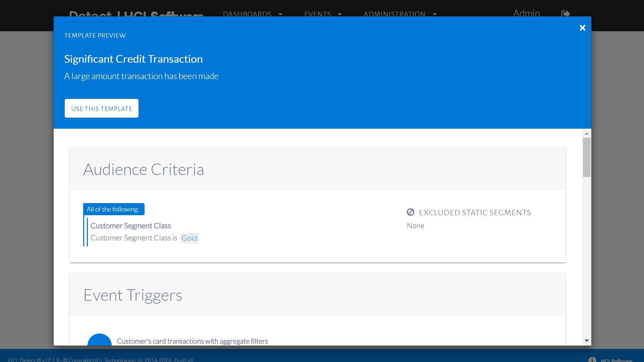Open the Administration menu
Viewport: 644px width, 362px height.
coord(394,14)
